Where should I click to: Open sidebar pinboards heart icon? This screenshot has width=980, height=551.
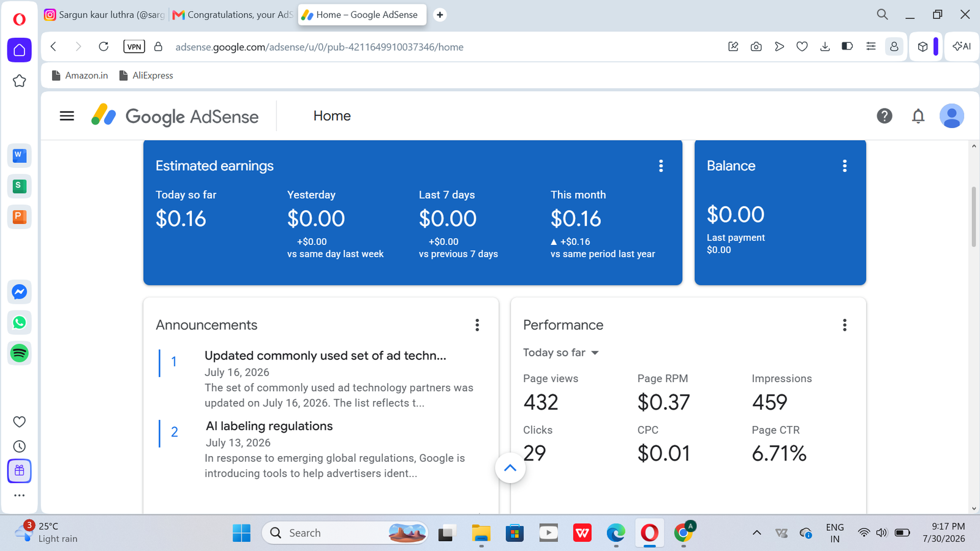point(20,422)
